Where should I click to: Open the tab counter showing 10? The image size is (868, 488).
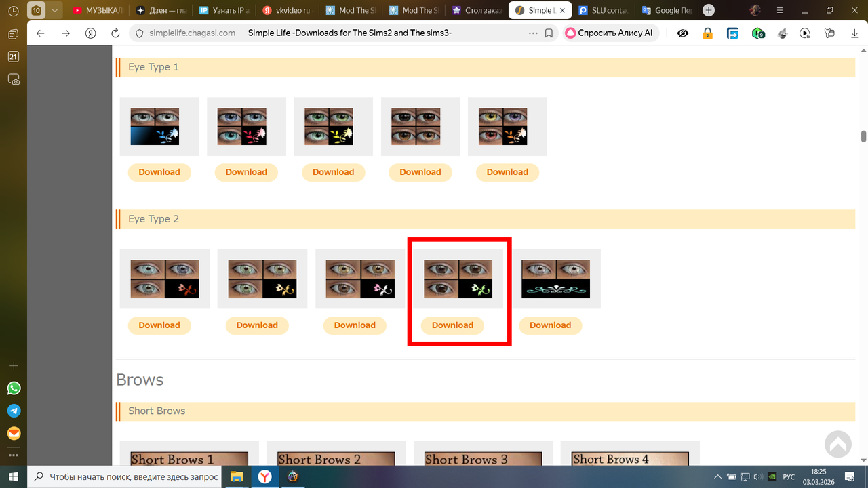pyautogui.click(x=37, y=11)
